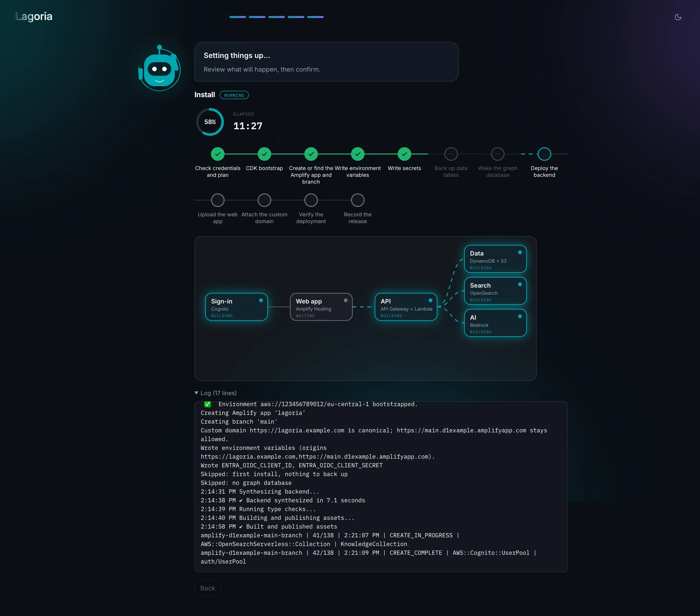Select the API Gateway + Lambda node
This screenshot has width=700, height=616.
[406, 307]
